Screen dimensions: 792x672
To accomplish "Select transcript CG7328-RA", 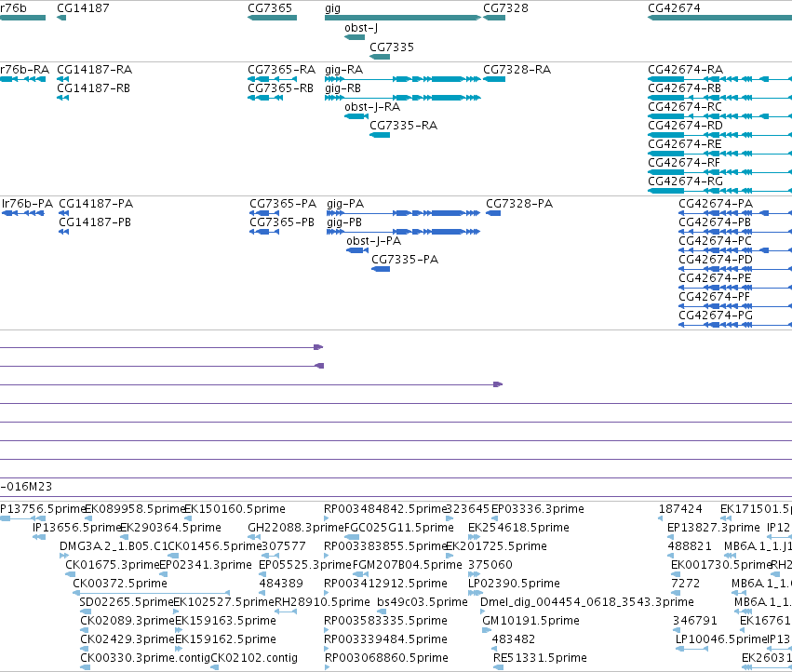I will (517, 70).
